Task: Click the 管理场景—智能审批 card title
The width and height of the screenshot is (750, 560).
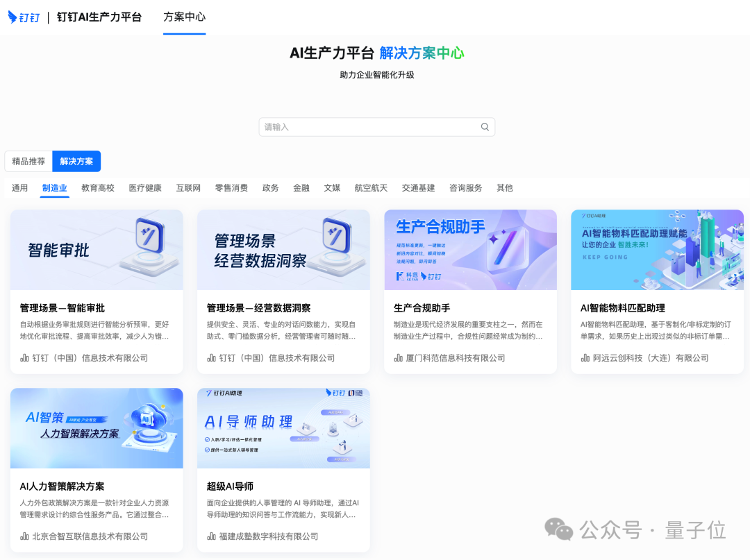Action: 62,308
